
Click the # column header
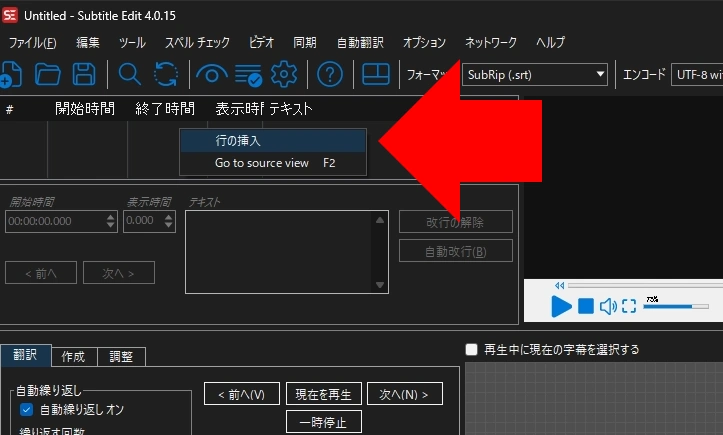10,109
